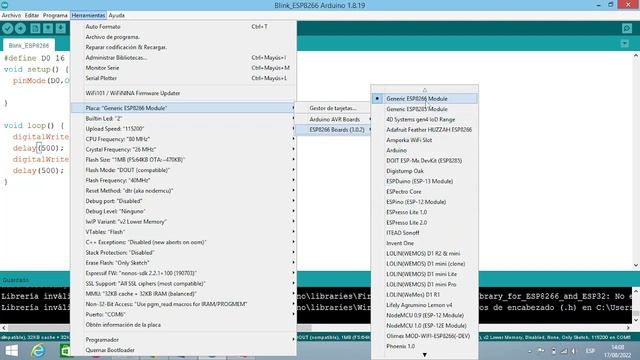
Task: Select 4D Systems gen4 IoD Range board
Action: (424, 119)
